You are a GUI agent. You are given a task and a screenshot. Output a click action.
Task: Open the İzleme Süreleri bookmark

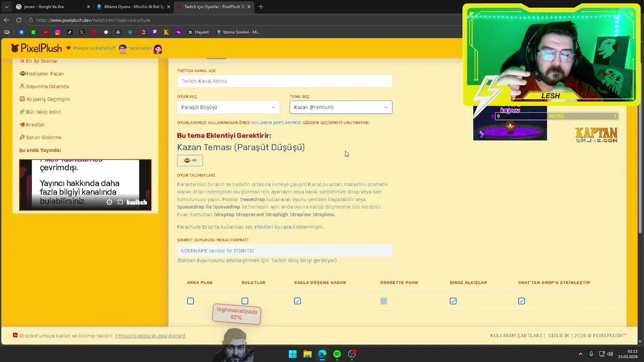pyautogui.click(x=238, y=32)
